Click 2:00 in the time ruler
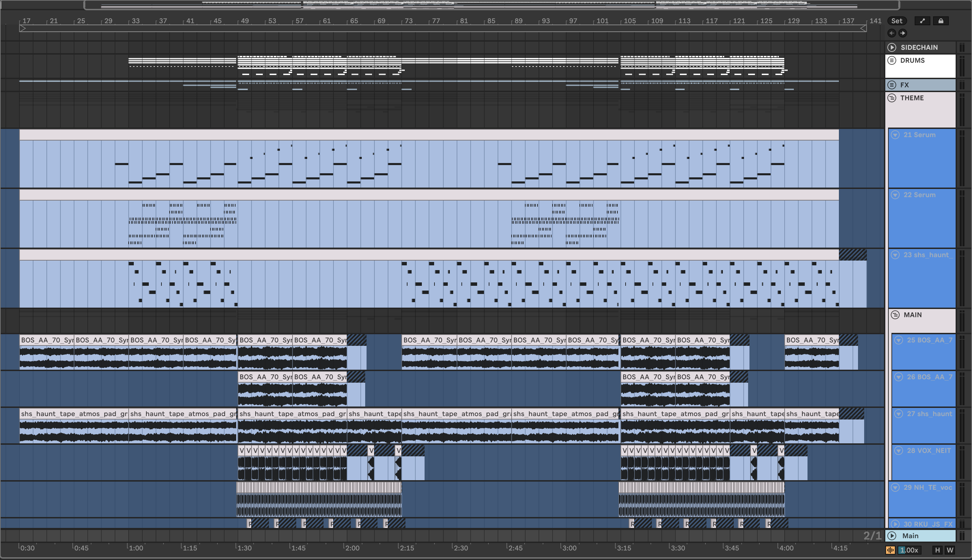 click(352, 548)
